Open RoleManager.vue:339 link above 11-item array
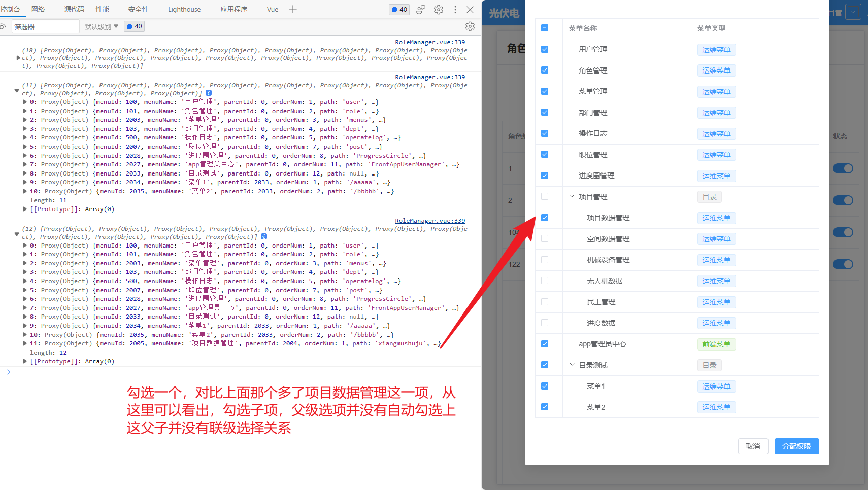The height and width of the screenshot is (490, 868). tap(430, 77)
